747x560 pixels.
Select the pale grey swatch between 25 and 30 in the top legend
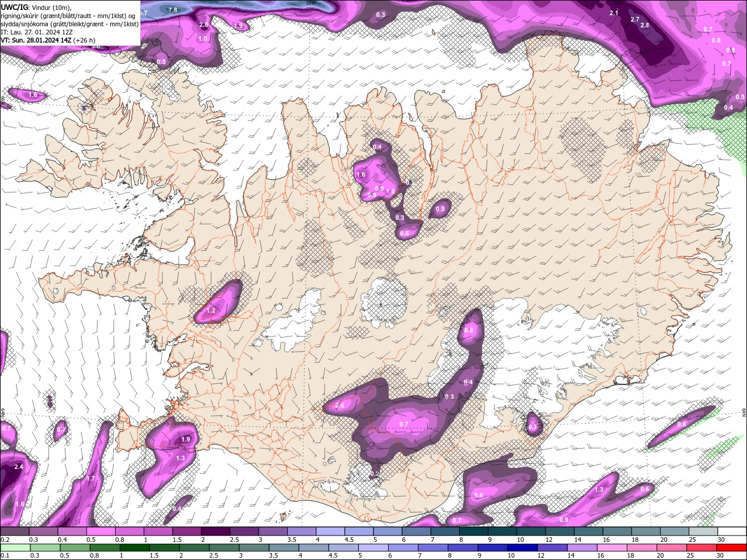pyautogui.click(x=703, y=531)
